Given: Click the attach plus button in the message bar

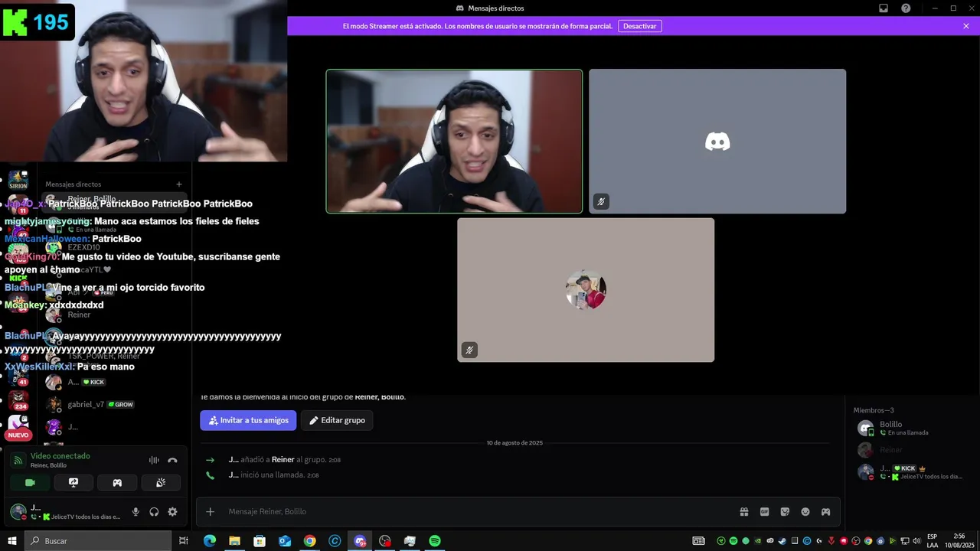Looking at the screenshot, I should coord(211,511).
